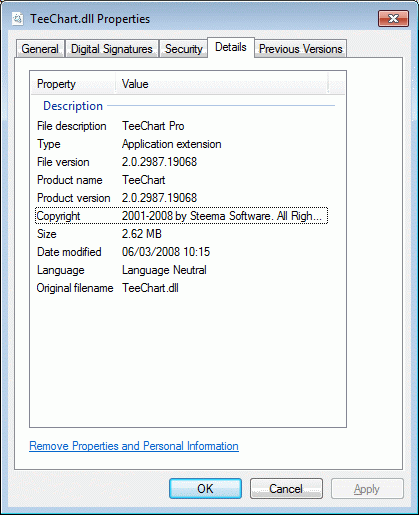Switch to the Security tab
This screenshot has width=419, height=515.
184,49
